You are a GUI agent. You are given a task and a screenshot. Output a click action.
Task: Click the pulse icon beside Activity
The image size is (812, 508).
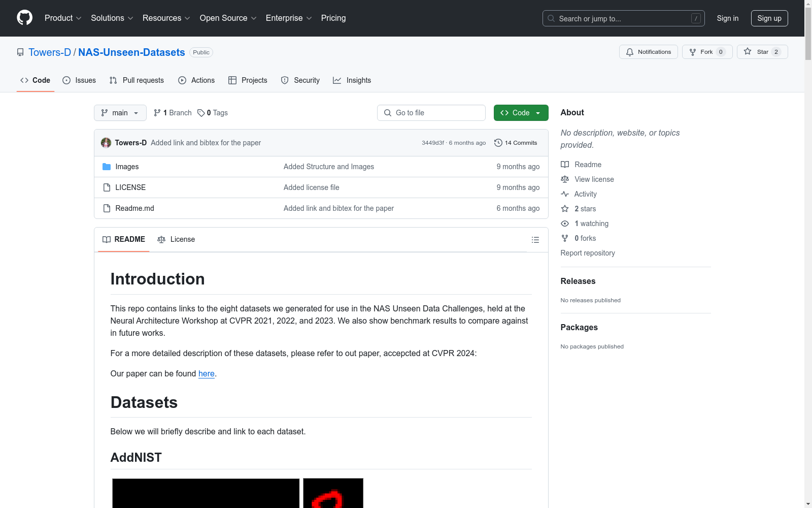click(565, 194)
